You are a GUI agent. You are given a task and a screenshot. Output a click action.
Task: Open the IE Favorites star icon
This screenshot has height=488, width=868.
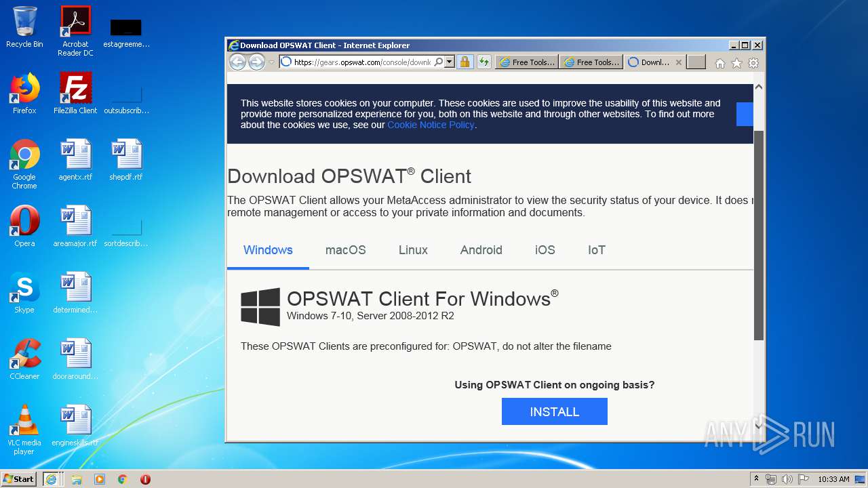point(736,63)
